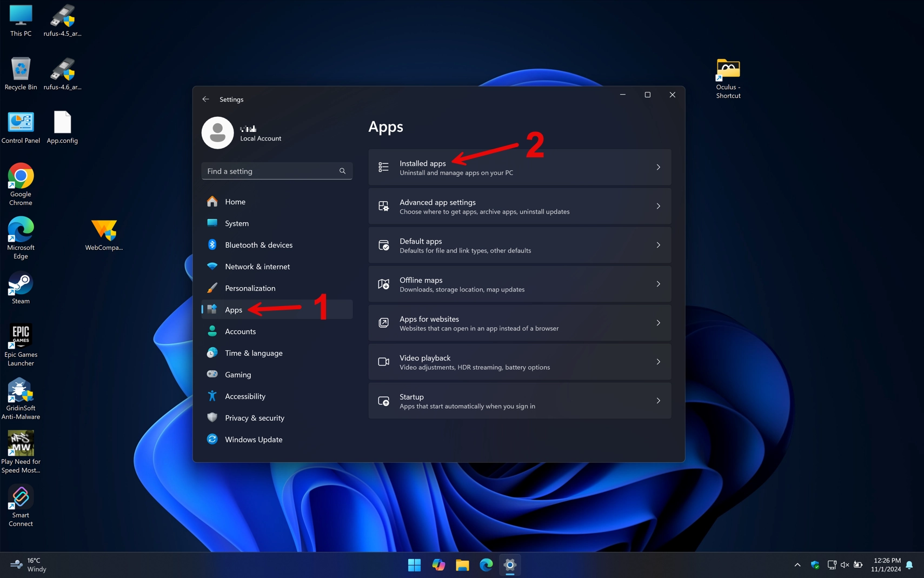Select the Gaming section icon
The width and height of the screenshot is (924, 578).
(x=212, y=374)
